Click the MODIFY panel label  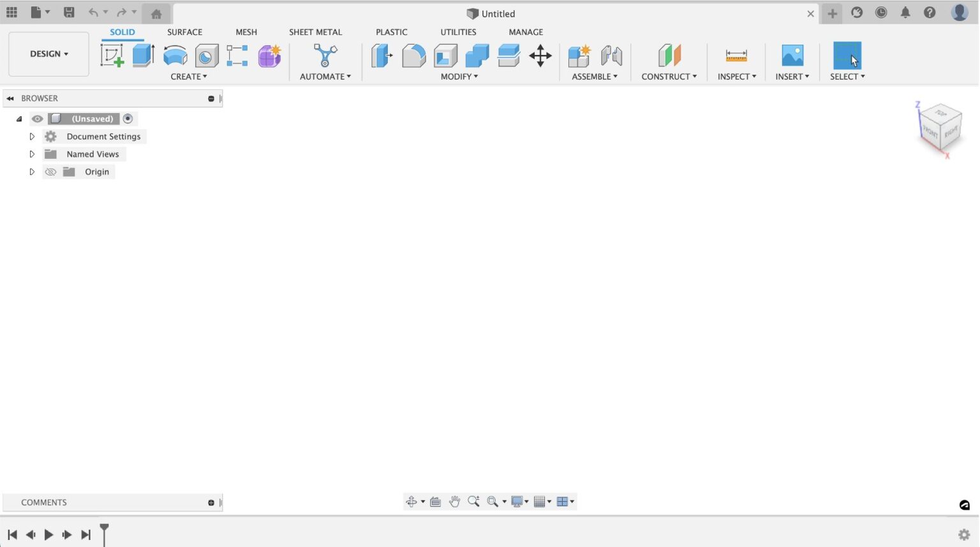coord(456,77)
